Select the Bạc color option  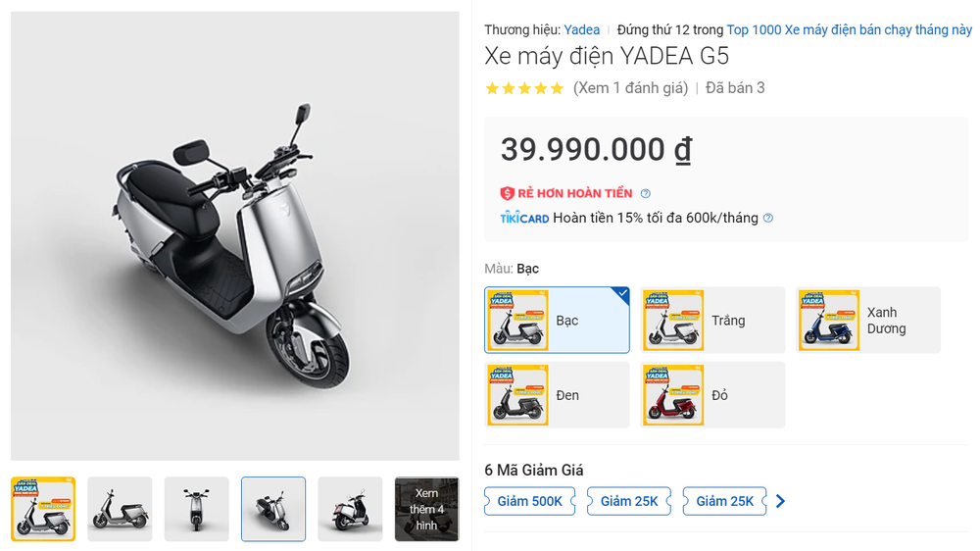557,320
